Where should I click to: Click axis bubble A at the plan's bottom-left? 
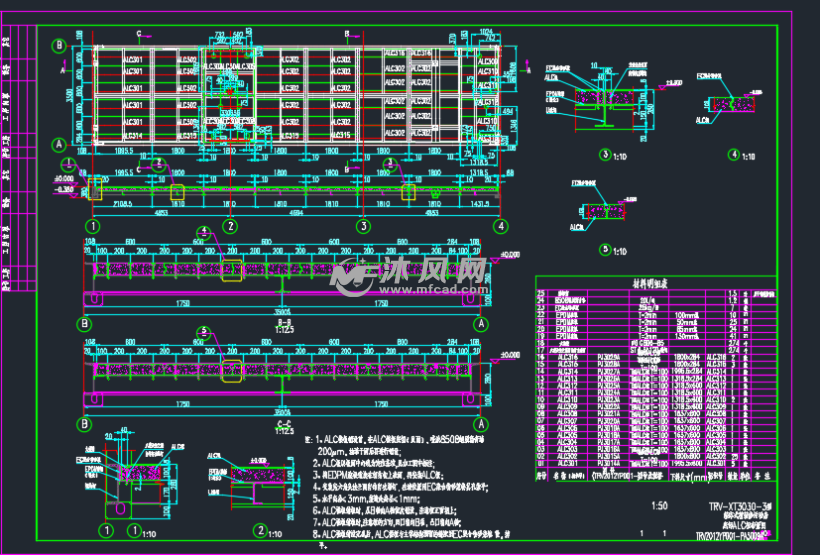(59, 145)
